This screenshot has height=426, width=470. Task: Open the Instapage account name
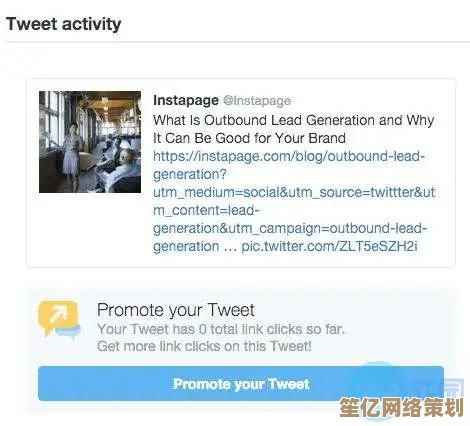[186, 100]
